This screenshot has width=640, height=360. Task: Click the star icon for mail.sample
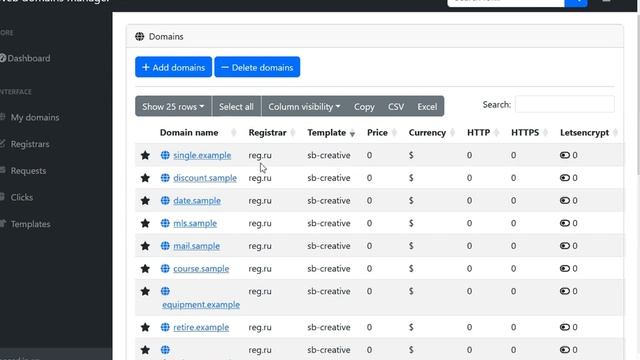coord(145,246)
